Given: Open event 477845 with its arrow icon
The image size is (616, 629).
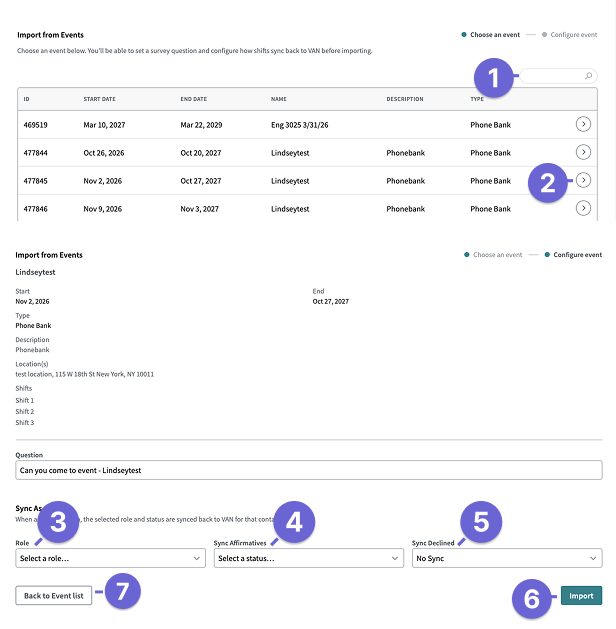Looking at the screenshot, I should tap(583, 180).
